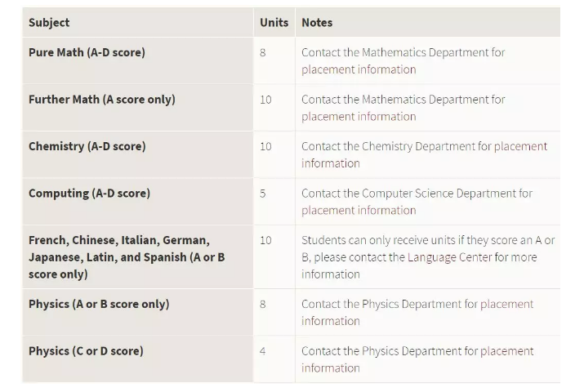Click the Mathematics Department link for Pure Math
Viewport: 575px width, 392px height.
(x=425, y=52)
